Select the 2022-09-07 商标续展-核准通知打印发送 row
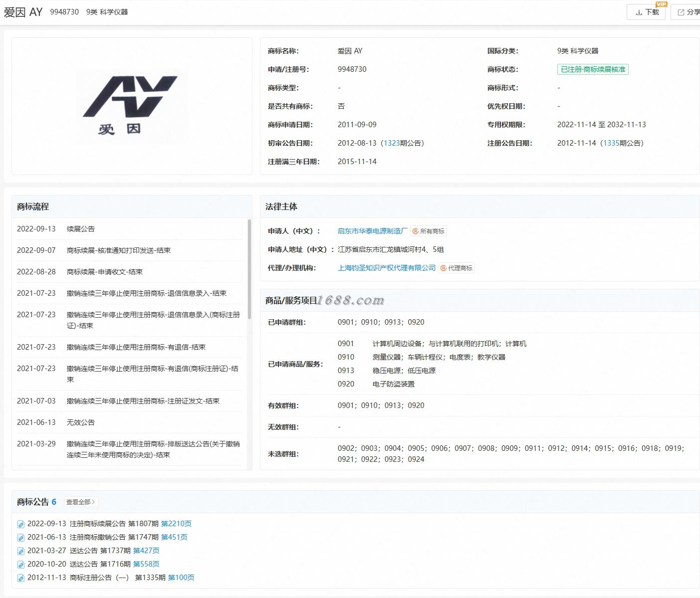This screenshot has height=598, width=700. click(129, 250)
